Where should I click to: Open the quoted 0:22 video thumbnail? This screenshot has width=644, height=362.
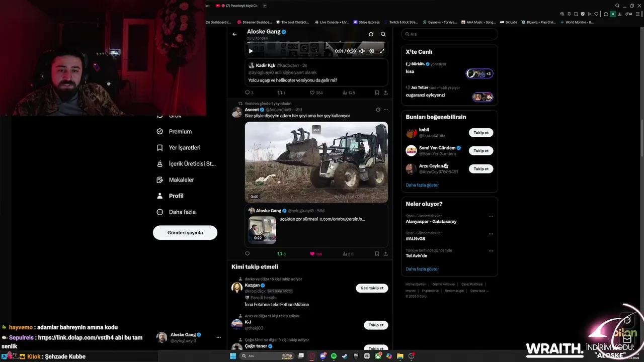click(262, 230)
